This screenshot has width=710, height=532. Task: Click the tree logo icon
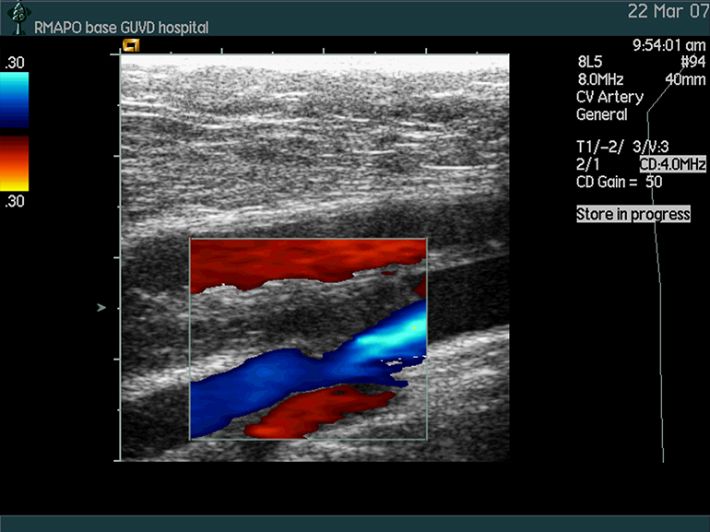(x=17, y=17)
